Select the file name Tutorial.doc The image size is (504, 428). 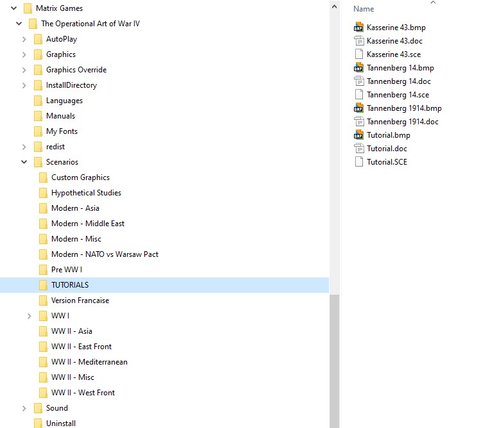coord(387,149)
